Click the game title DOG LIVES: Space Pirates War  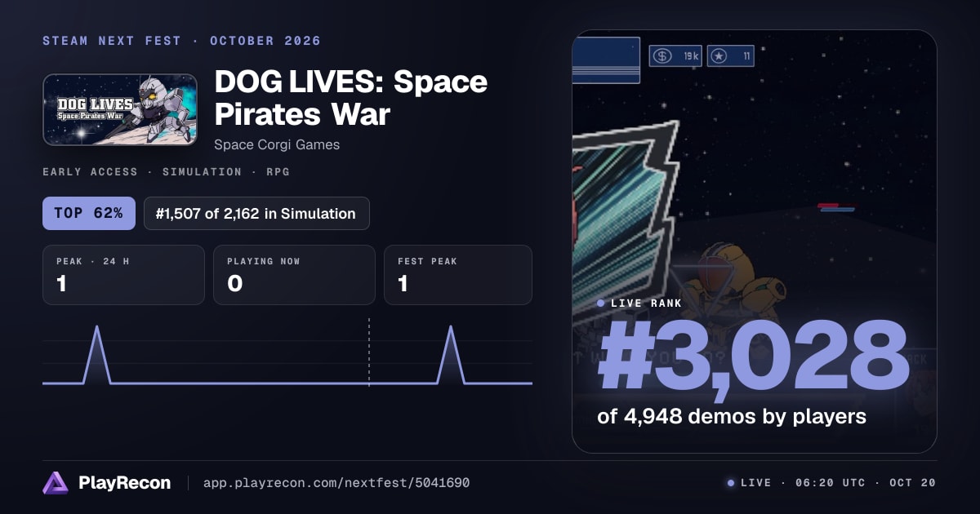tap(351, 98)
